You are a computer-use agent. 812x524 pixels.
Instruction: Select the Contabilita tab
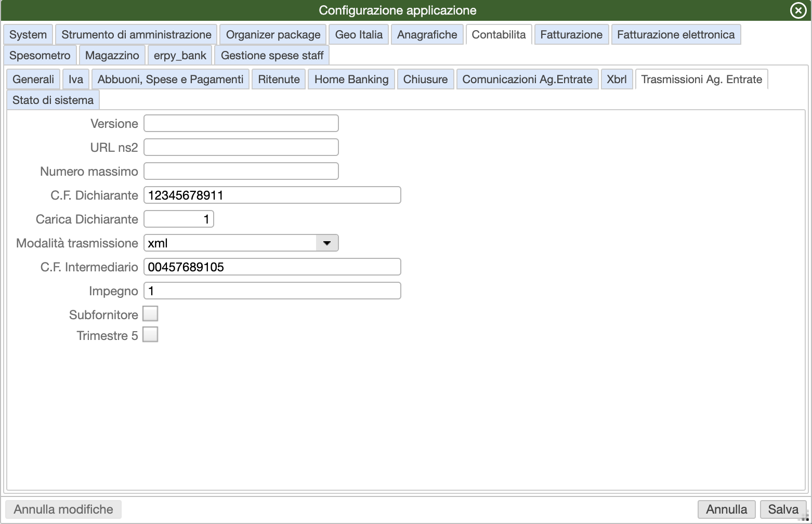499,35
